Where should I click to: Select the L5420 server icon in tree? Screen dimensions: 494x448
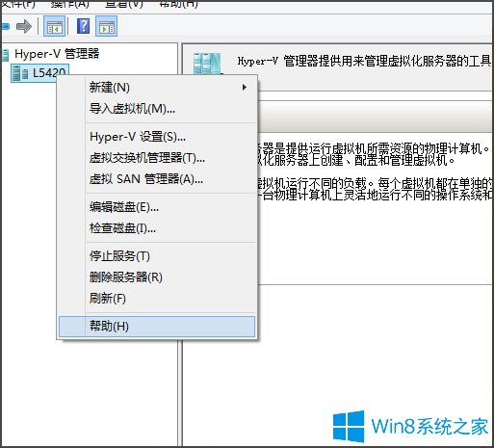click(20, 73)
